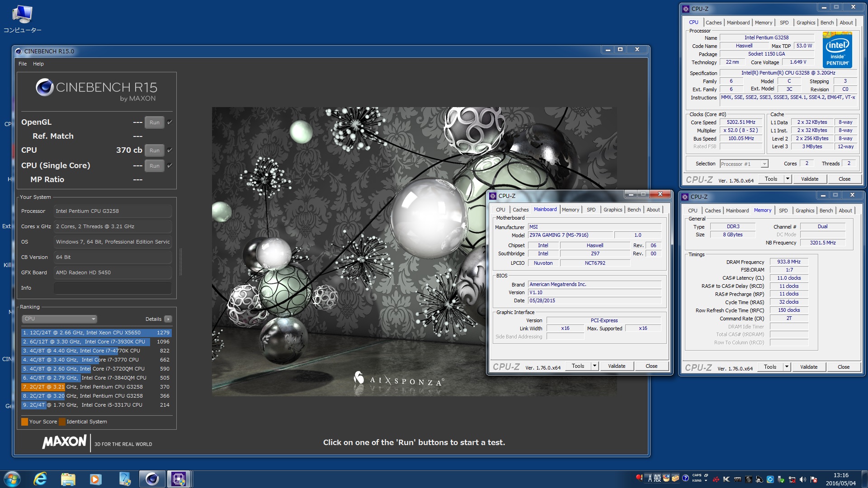Click the Core Speed value 5202.51 MHz

tap(741, 122)
